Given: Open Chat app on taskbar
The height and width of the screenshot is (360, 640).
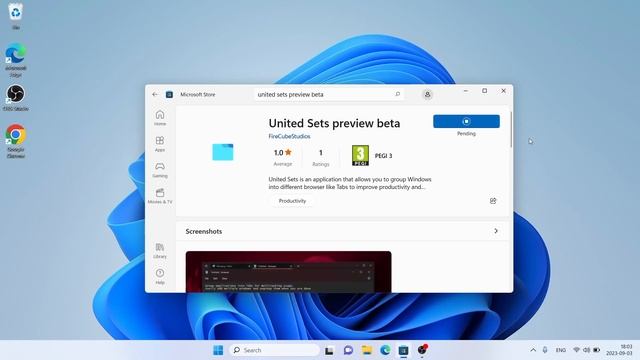Looking at the screenshot, I should (x=348, y=350).
